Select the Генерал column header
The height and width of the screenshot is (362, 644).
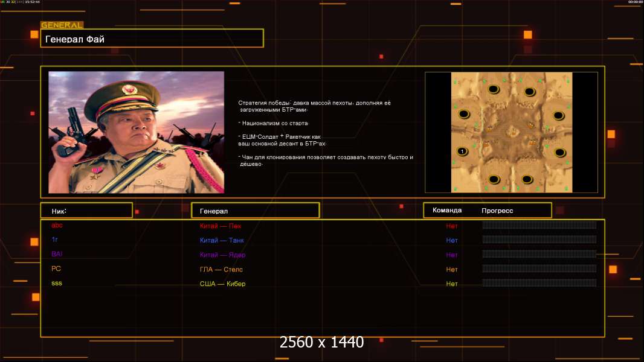pos(255,211)
